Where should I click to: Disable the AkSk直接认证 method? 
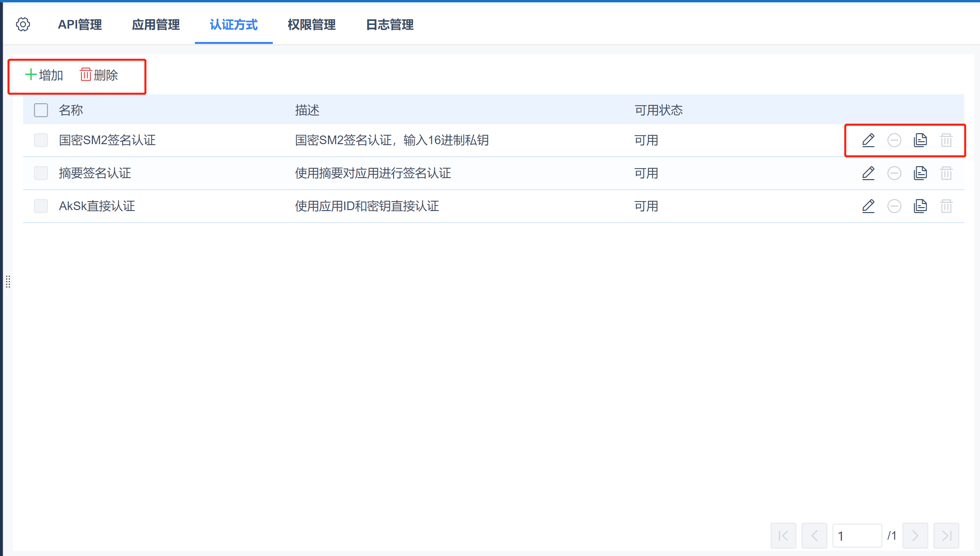coord(894,206)
